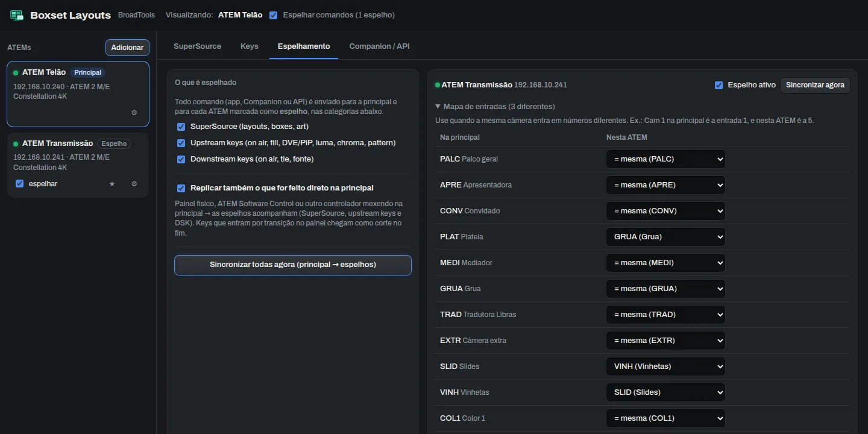Click the star icon on ATEM Transmissão
This screenshot has height=434, width=868.
(x=112, y=184)
